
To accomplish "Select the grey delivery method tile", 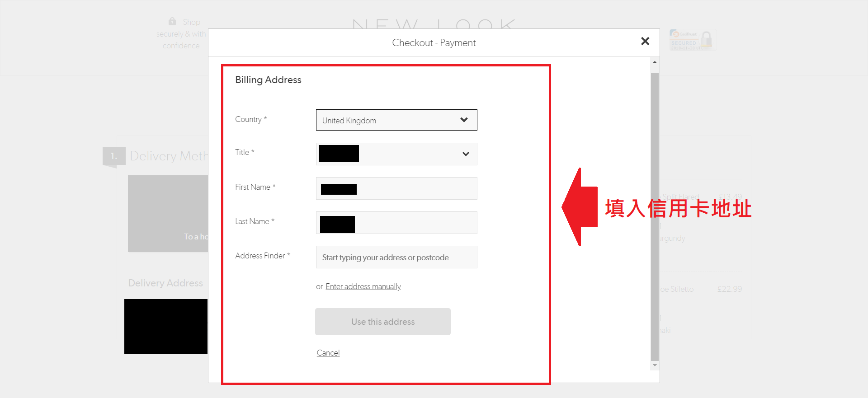I will [168, 213].
